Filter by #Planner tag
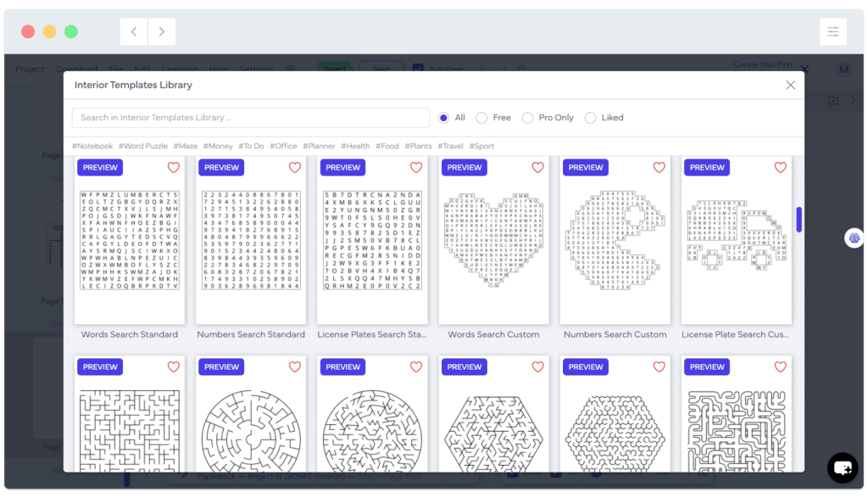This screenshot has height=498, width=868. coord(319,146)
